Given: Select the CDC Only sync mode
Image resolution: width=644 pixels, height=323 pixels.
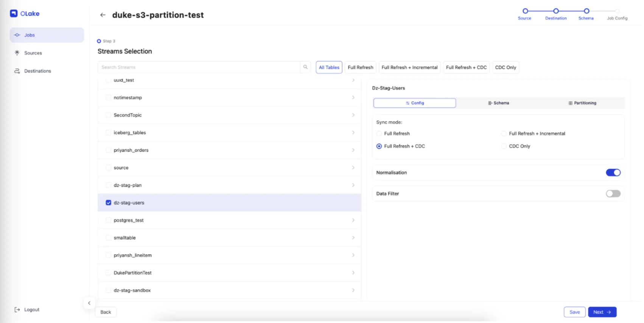Looking at the screenshot, I should click(x=504, y=146).
